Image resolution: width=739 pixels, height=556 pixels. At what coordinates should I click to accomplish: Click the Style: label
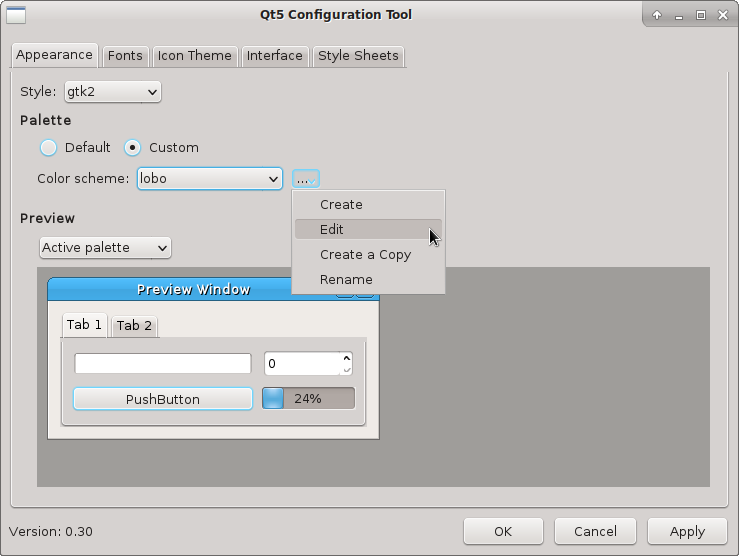[x=38, y=91]
